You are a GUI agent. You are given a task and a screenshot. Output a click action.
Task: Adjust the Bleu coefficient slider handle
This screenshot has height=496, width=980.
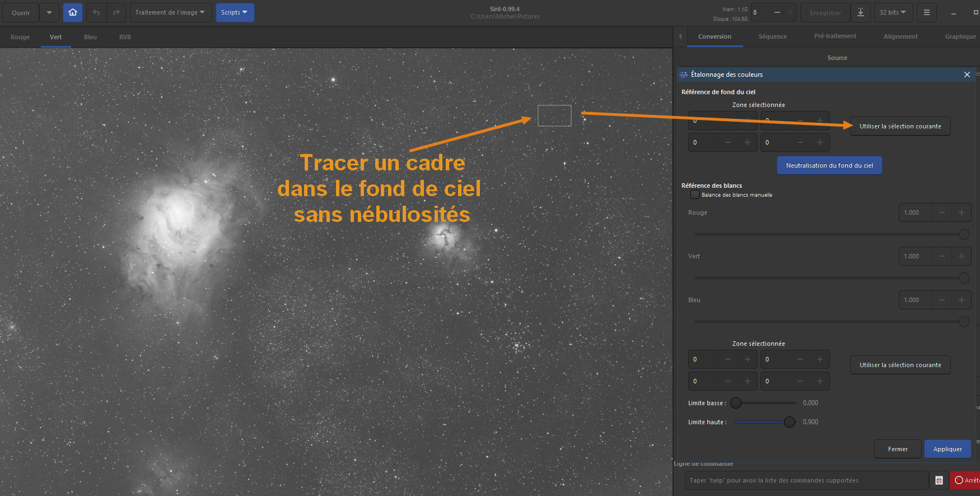click(x=964, y=322)
